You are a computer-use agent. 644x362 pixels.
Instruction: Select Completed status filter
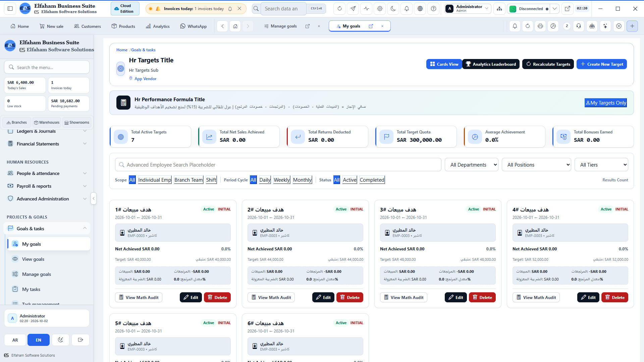[x=372, y=180]
